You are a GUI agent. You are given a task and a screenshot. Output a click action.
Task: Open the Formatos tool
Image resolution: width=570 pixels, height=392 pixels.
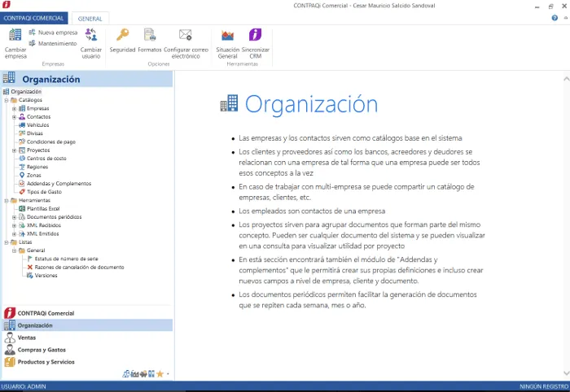(150, 35)
